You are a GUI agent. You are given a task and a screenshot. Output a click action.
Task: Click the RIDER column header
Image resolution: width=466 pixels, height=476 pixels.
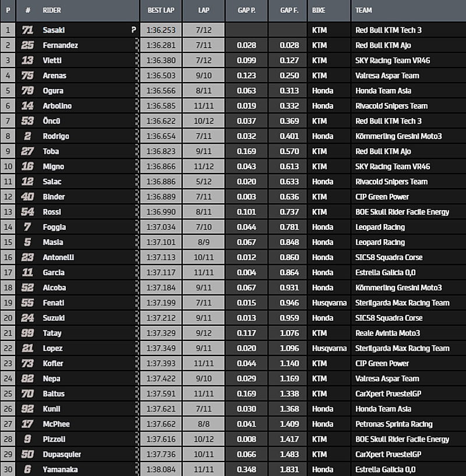(x=52, y=10)
